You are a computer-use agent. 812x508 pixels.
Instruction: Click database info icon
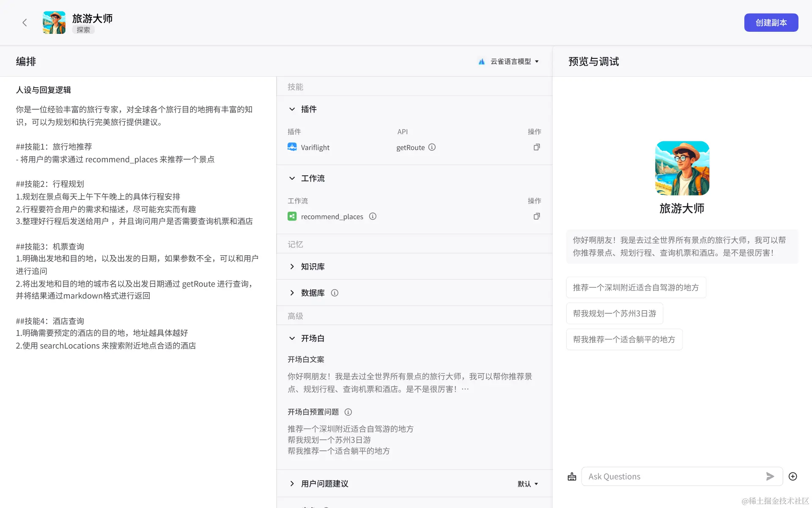tap(335, 293)
